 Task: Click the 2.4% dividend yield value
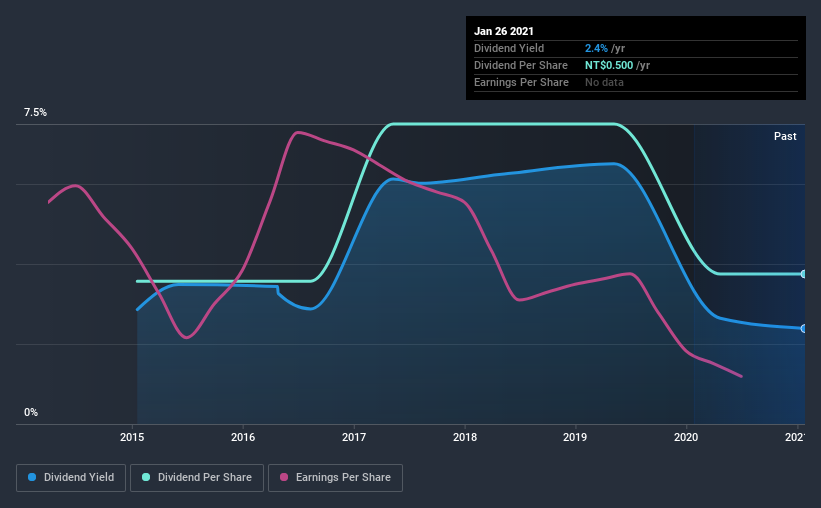pyautogui.click(x=596, y=48)
